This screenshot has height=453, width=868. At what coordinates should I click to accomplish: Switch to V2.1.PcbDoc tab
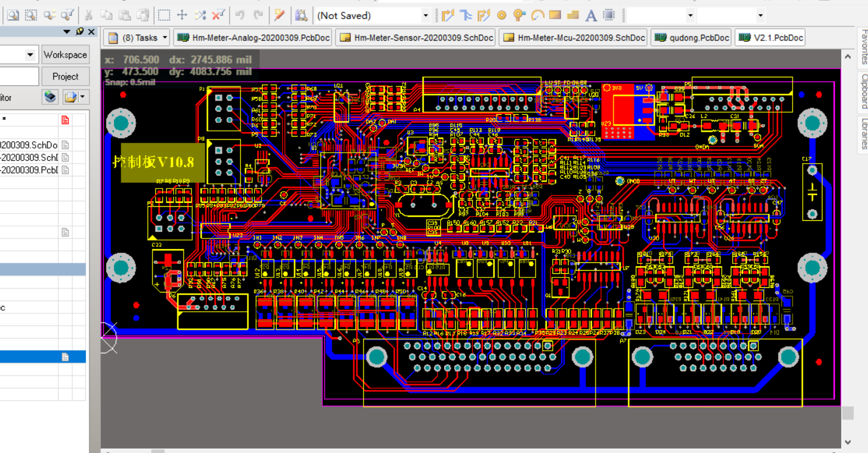point(770,37)
